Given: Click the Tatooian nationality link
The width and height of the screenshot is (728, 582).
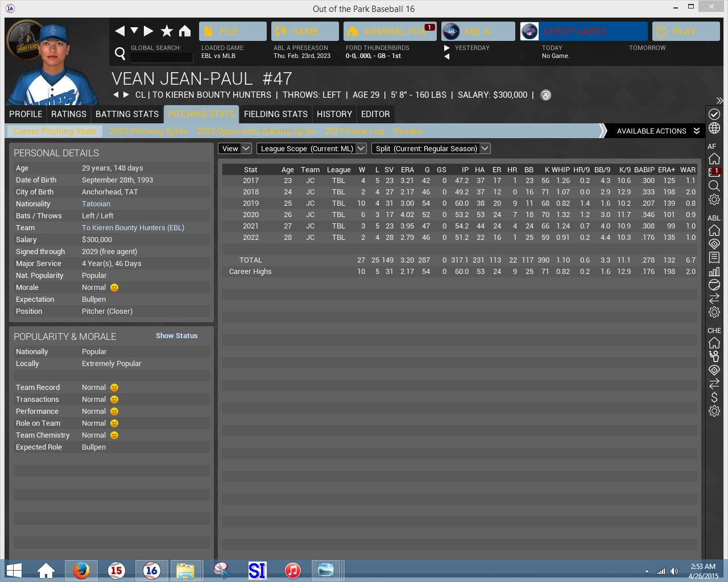Looking at the screenshot, I should [x=96, y=204].
